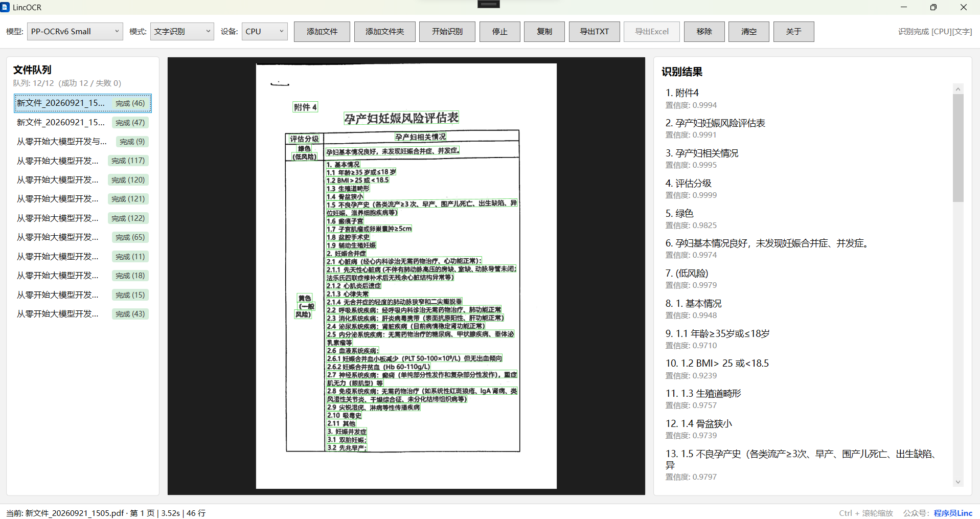Start recognition with 开始识别 button

(447, 32)
